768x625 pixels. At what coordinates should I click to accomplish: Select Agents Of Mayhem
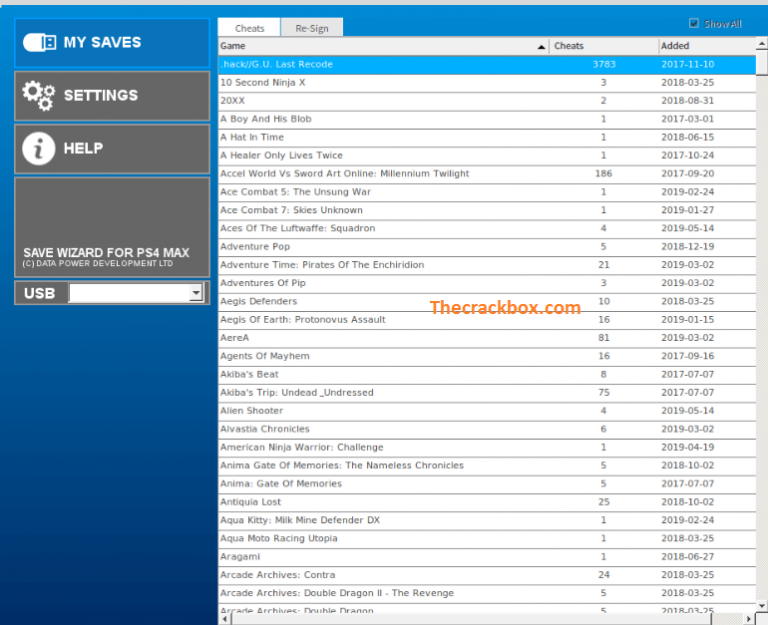coord(487,356)
